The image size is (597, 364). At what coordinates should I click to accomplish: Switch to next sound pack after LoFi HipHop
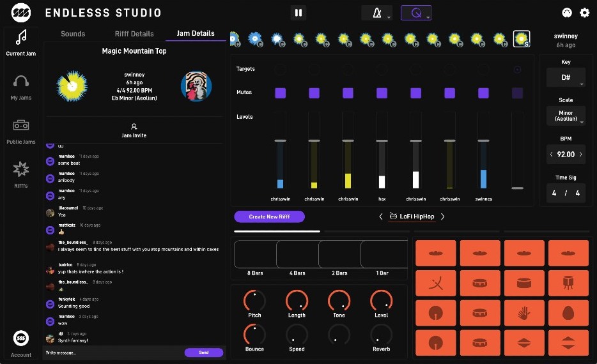442,216
